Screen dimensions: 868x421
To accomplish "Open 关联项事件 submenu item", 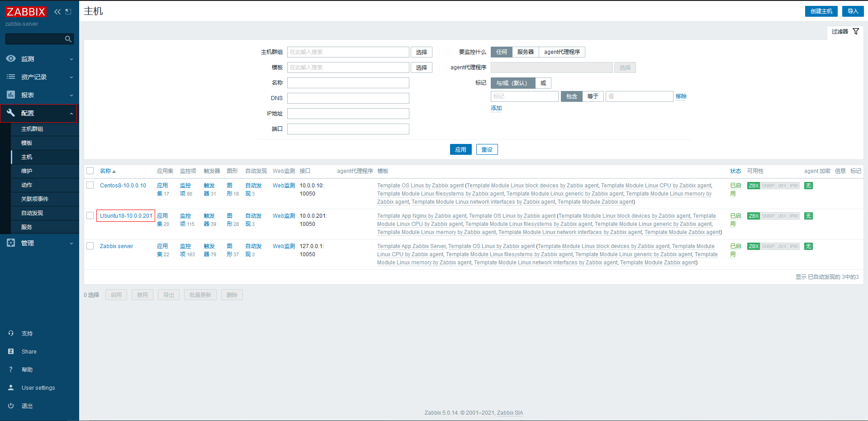I will 45,199.
